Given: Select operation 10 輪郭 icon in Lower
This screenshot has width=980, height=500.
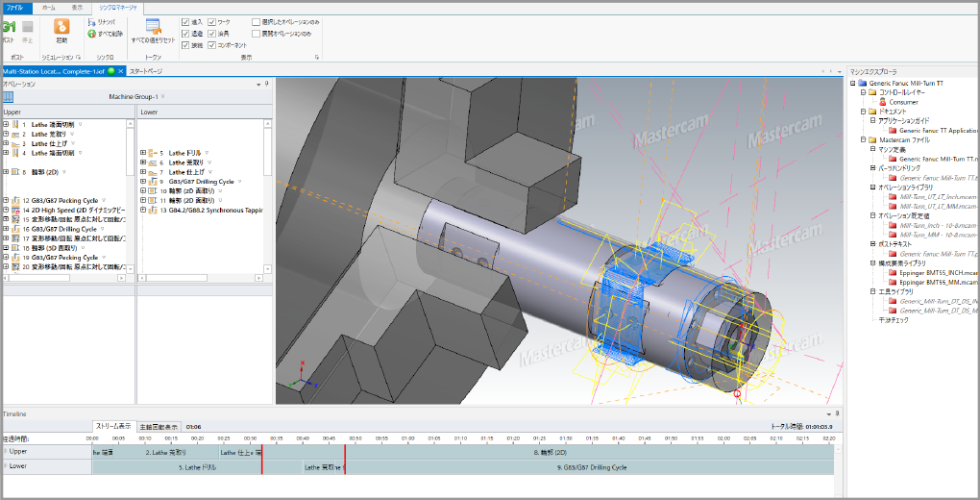Looking at the screenshot, I should (x=153, y=190).
